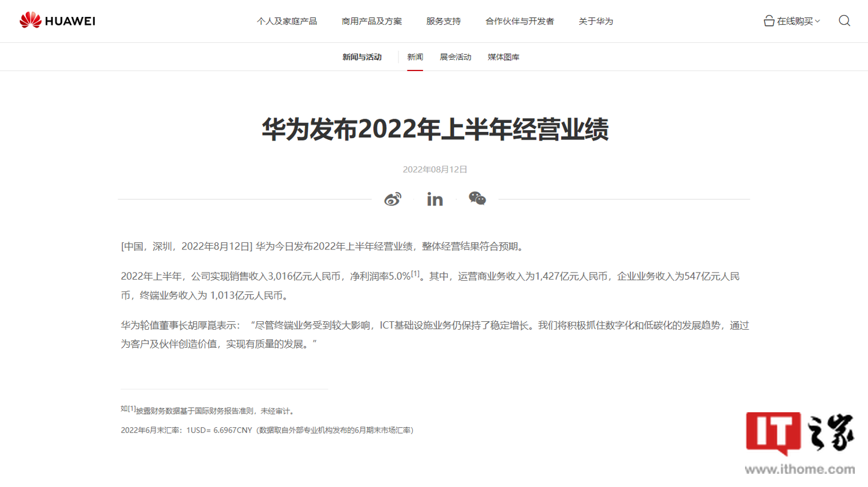Click the [1] footnote superscript after 5.0%
Image resolution: width=868 pixels, height=487 pixels.
(x=415, y=274)
